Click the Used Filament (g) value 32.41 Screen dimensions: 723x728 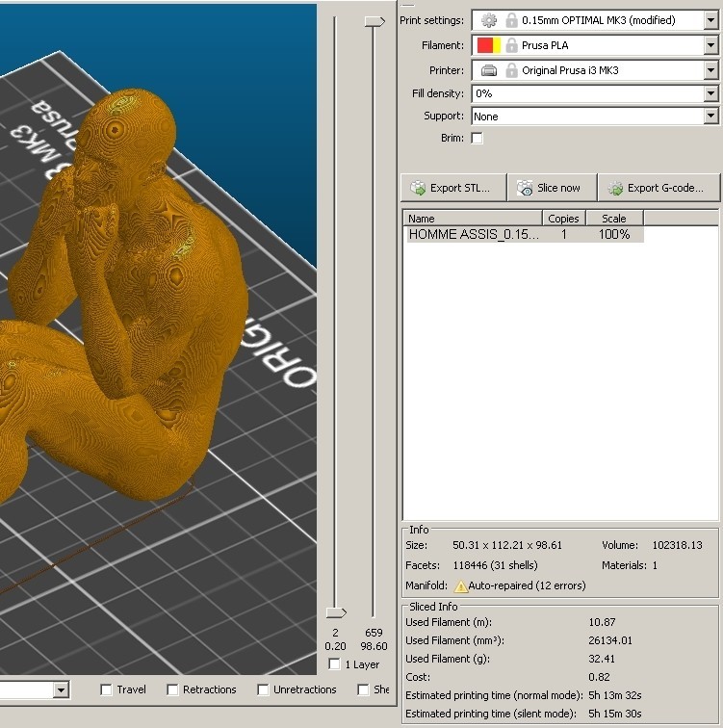click(x=602, y=659)
